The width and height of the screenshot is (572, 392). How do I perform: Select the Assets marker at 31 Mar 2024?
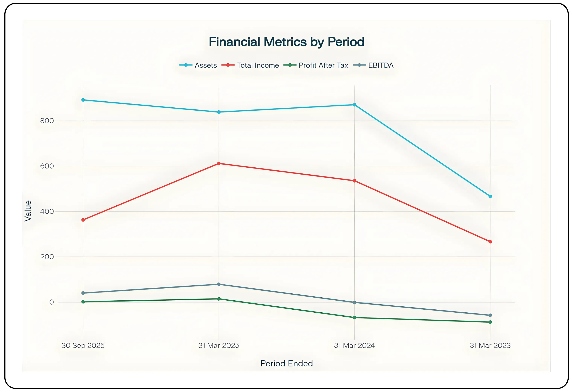(354, 105)
